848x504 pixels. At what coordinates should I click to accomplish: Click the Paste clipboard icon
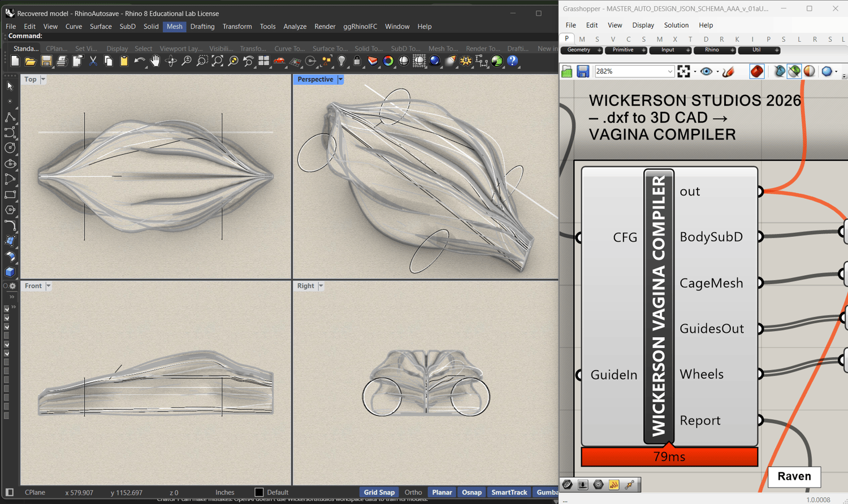(124, 61)
